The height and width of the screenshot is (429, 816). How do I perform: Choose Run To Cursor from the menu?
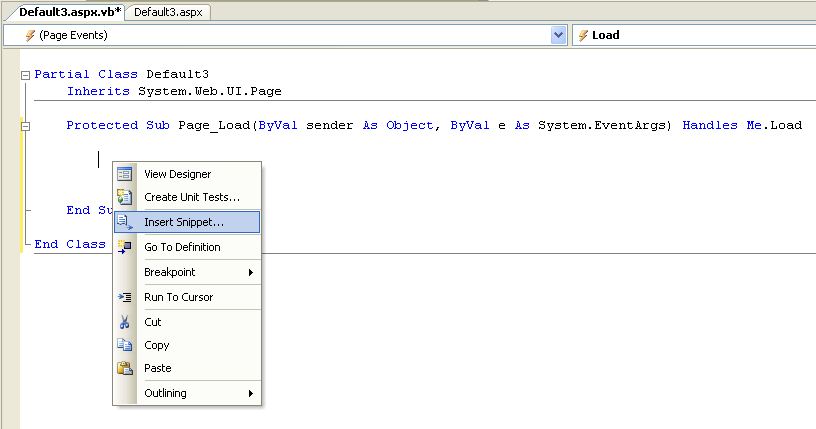[187, 297]
